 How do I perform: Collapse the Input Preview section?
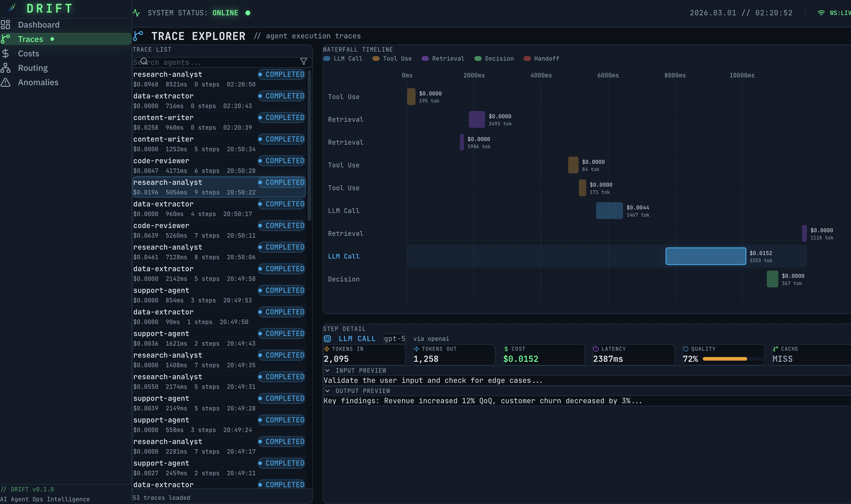pyautogui.click(x=327, y=370)
